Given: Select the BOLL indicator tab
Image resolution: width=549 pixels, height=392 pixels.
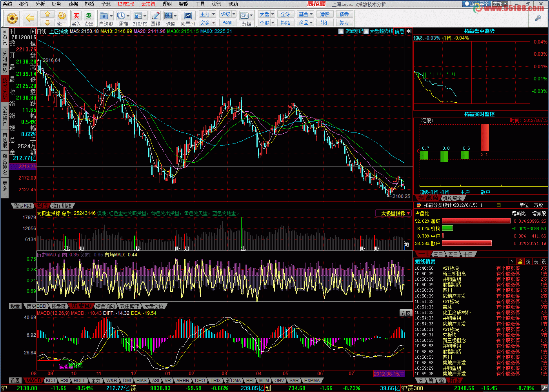Looking at the screenshot, I should coord(80,380).
